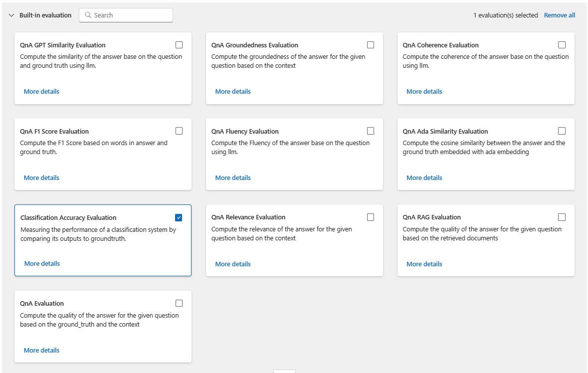Tick the QnA F1 Score Evaluation checkbox

point(179,131)
